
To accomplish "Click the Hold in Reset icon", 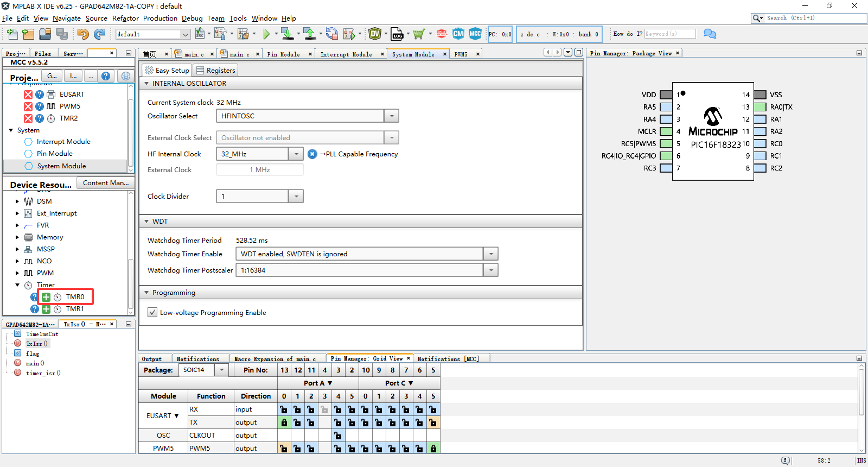I will [332, 34].
